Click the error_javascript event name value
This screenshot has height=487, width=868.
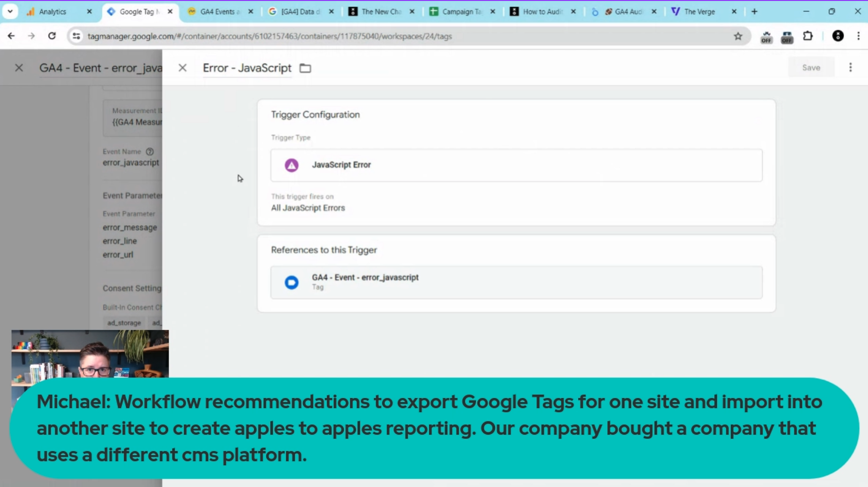click(x=131, y=163)
